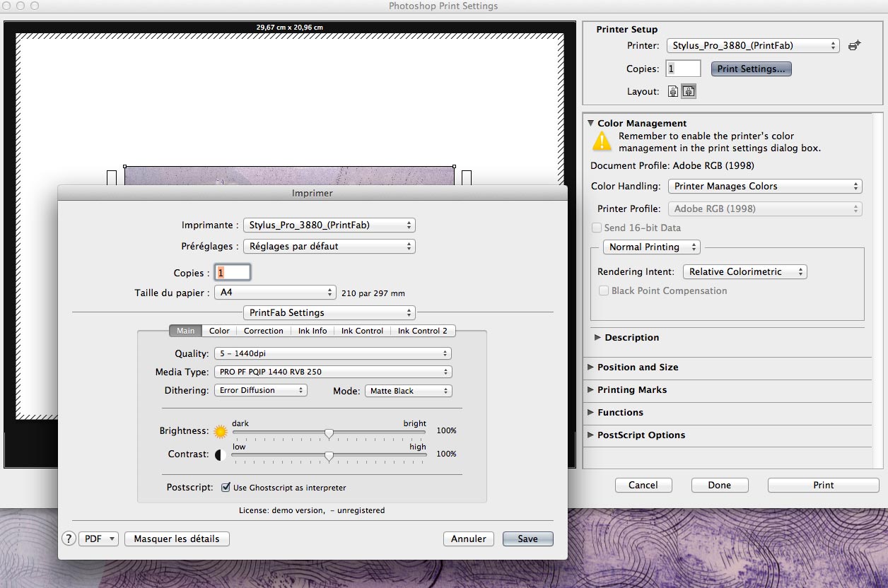This screenshot has height=588, width=888.
Task: Select portrait layout orientation icon
Action: pos(673,91)
